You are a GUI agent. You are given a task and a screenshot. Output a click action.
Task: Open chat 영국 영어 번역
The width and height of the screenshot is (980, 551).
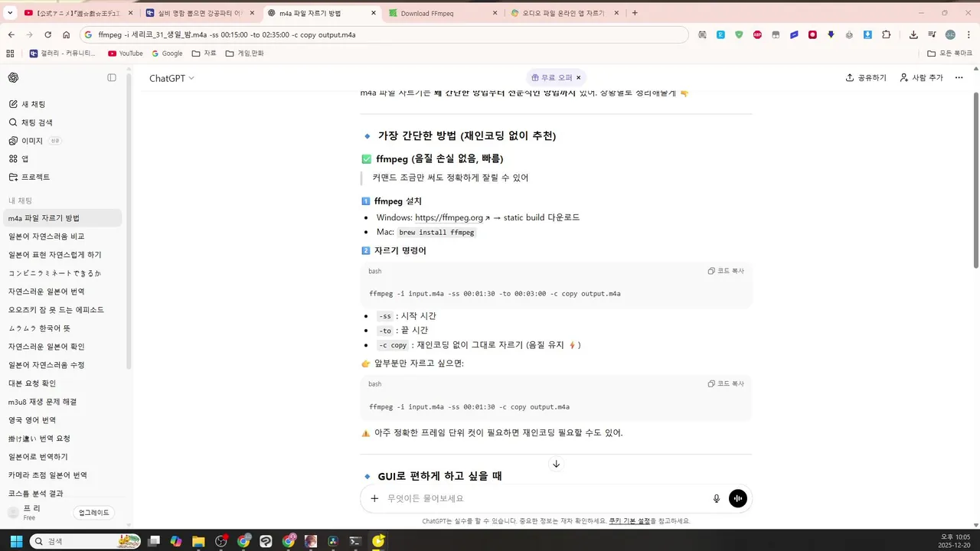[63, 420]
